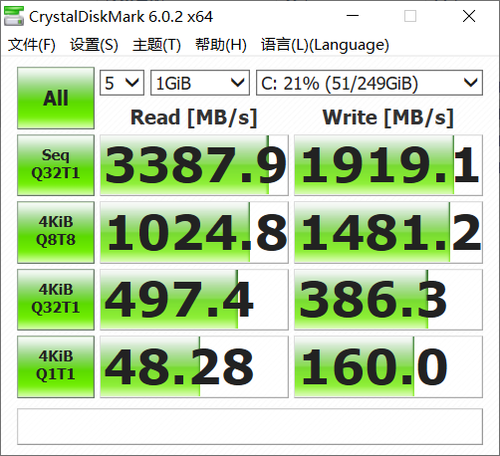This screenshot has width=500, height=456.
Task: Select the 4KiB Q1T1 write result 160.0
Action: click(388, 367)
